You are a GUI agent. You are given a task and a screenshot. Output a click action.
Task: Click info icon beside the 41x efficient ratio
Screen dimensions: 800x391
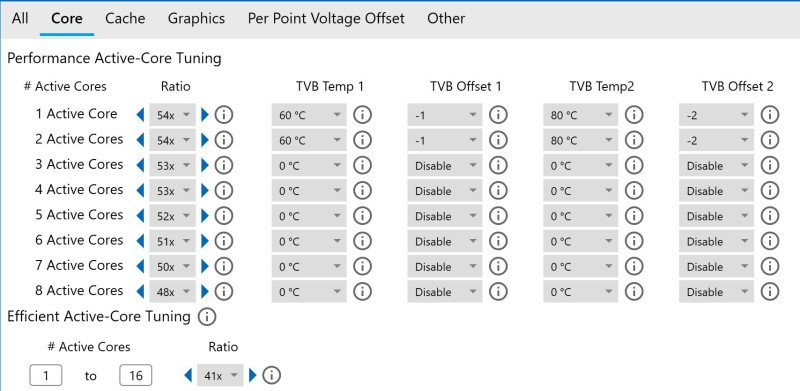click(271, 376)
